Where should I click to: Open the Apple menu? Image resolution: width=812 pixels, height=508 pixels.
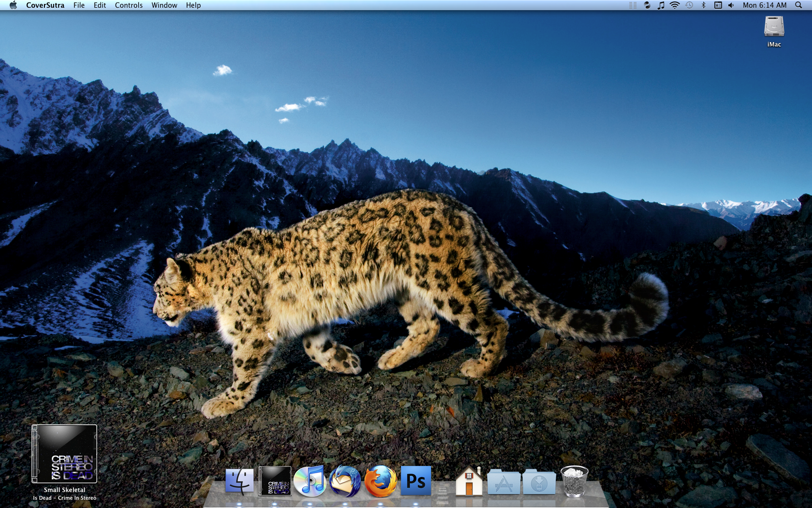pyautogui.click(x=13, y=5)
